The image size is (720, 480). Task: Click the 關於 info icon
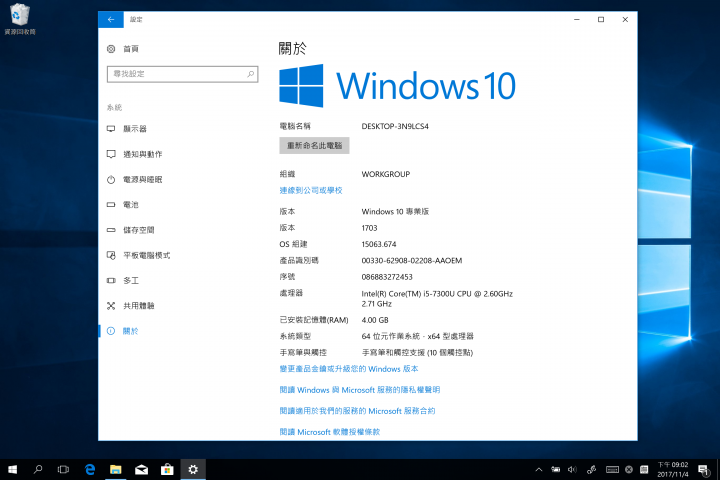tap(111, 331)
